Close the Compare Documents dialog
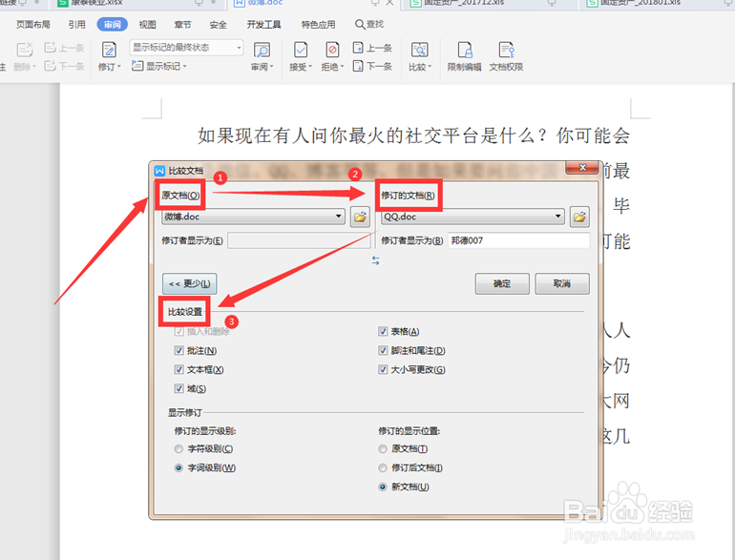 click(x=582, y=167)
